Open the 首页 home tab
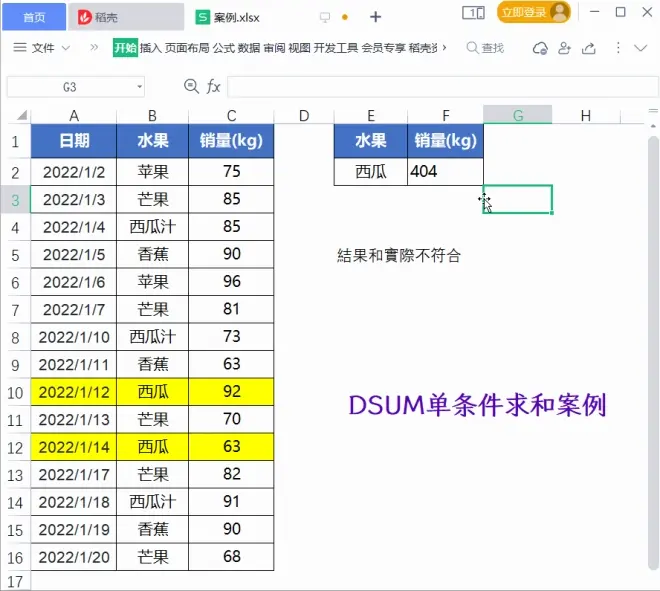Screen dimensions: 660x591 pos(33,17)
